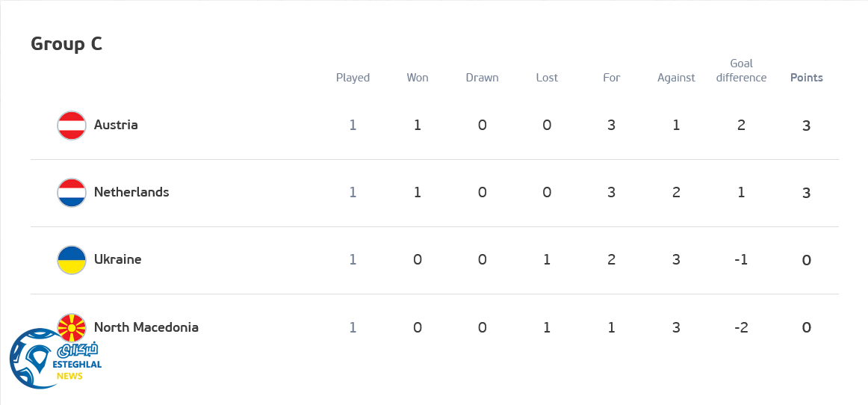Click the Group C heading
Screen dimensions: 868x405
(x=66, y=44)
